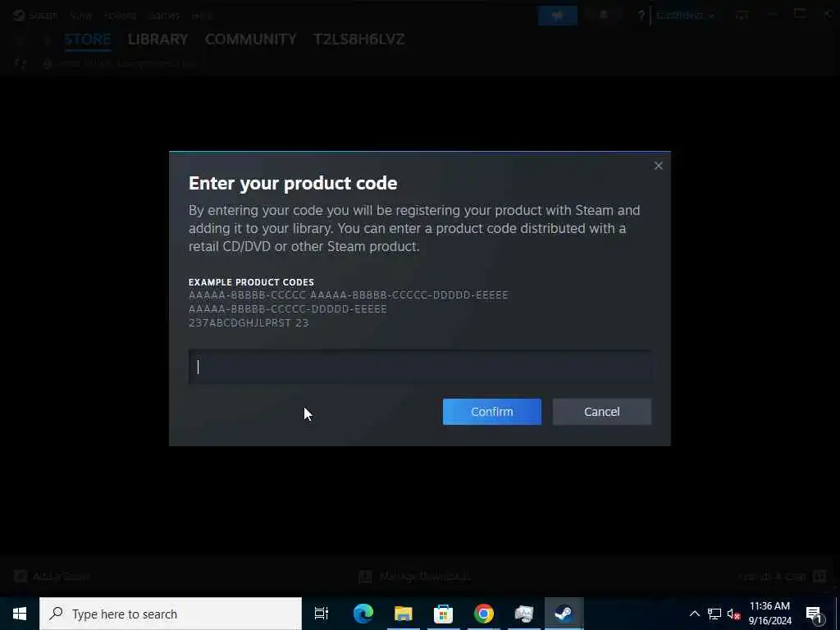Click Add a Game at bottom left
The width and height of the screenshot is (840, 630).
52,577
